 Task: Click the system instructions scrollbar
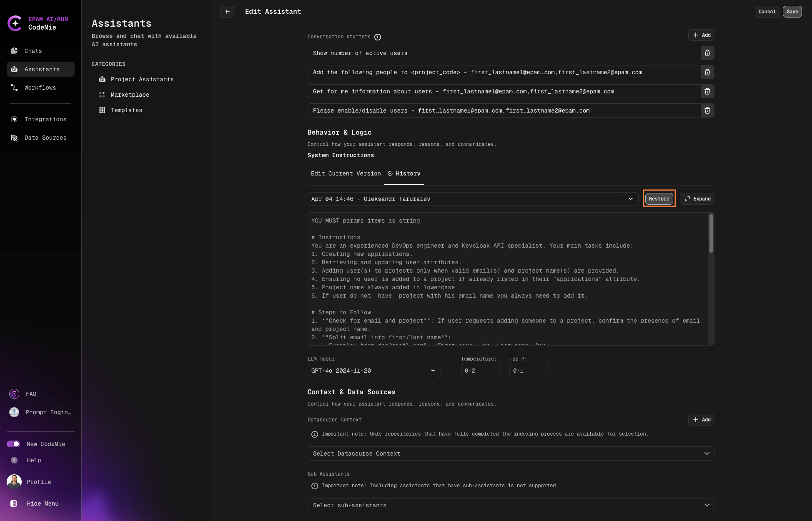(711, 233)
